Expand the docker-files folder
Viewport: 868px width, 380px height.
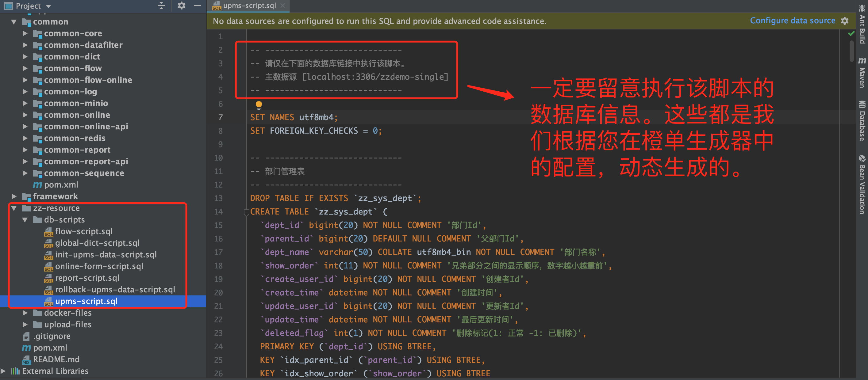click(x=25, y=313)
